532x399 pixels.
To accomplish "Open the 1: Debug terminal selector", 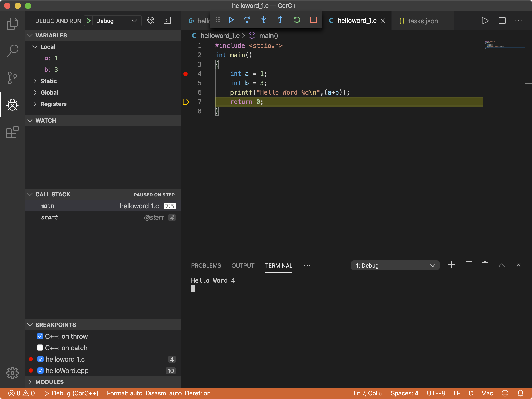I will tap(395, 265).
